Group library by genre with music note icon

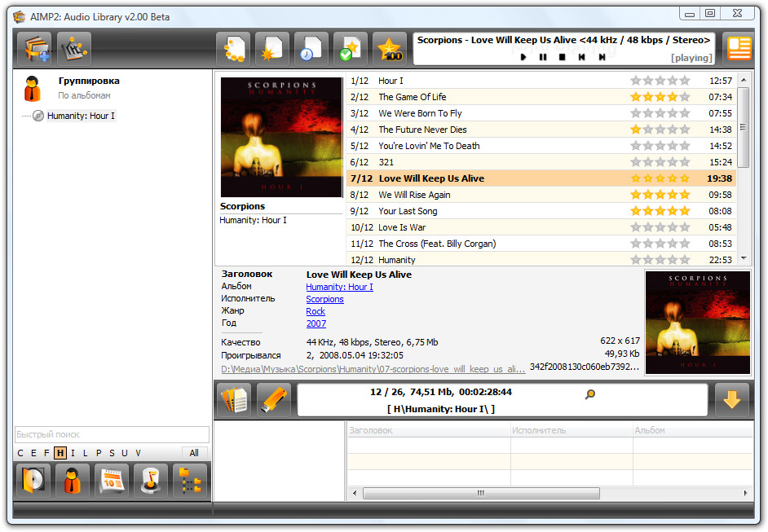(151, 480)
